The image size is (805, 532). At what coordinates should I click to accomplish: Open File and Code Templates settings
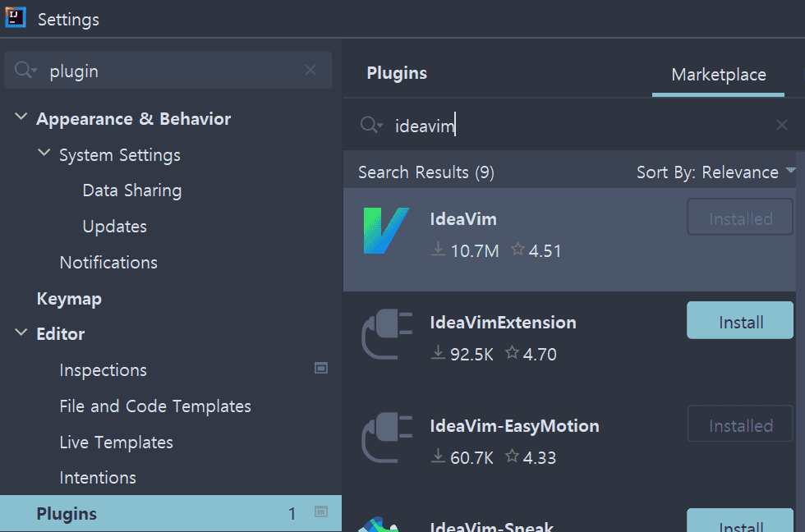155,406
